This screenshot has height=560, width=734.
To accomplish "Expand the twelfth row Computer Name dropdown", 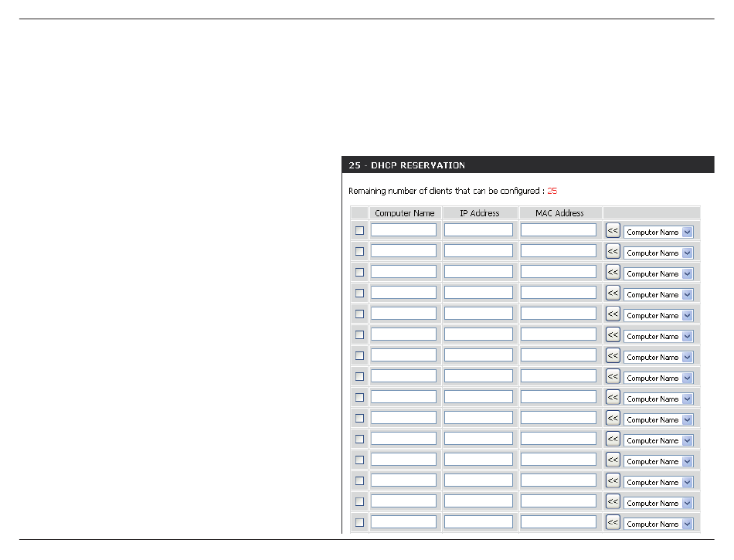I will coord(658,461).
